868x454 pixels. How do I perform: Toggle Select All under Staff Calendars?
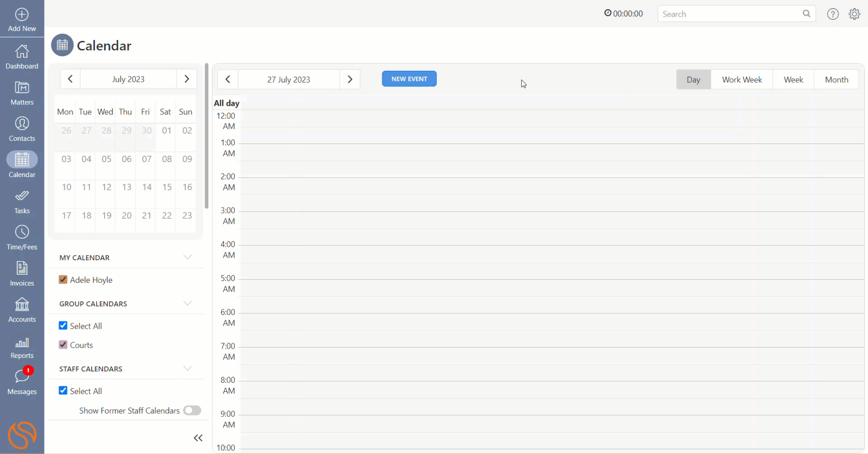coord(63,390)
